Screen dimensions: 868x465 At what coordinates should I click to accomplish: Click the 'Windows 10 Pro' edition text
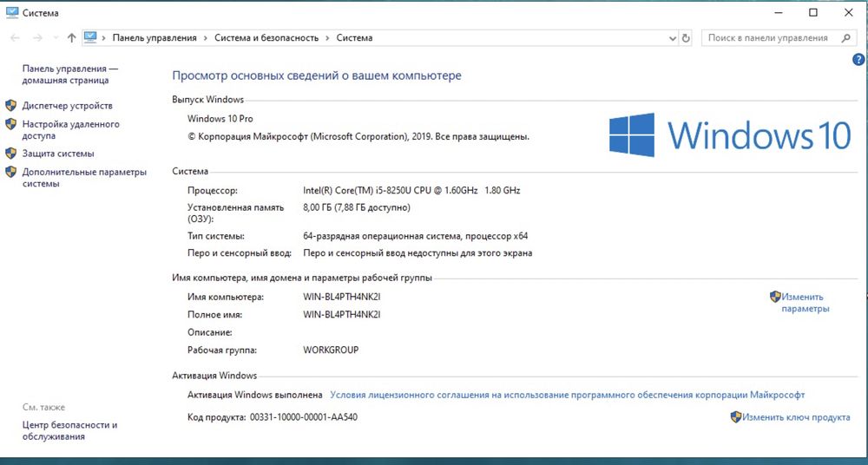click(x=220, y=119)
